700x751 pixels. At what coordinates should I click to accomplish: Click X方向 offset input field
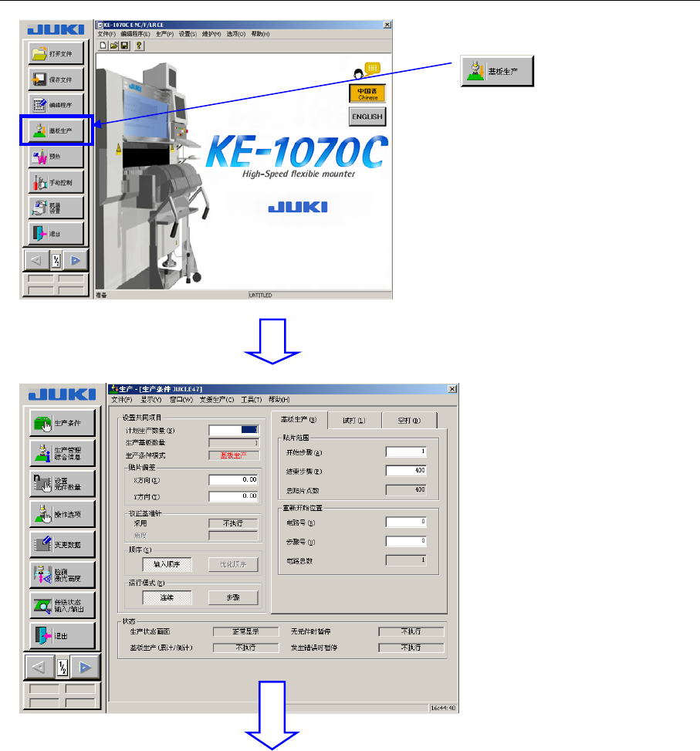coord(234,479)
